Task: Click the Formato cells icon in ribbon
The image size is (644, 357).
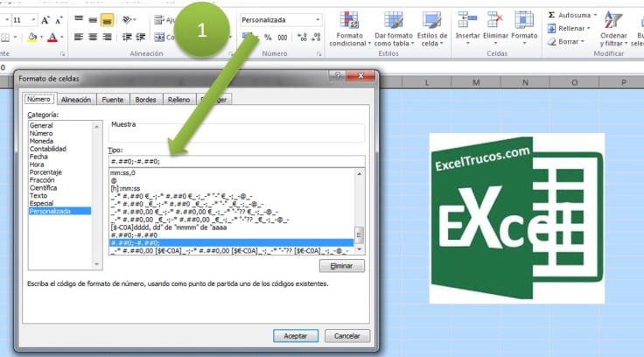Action: click(524, 20)
